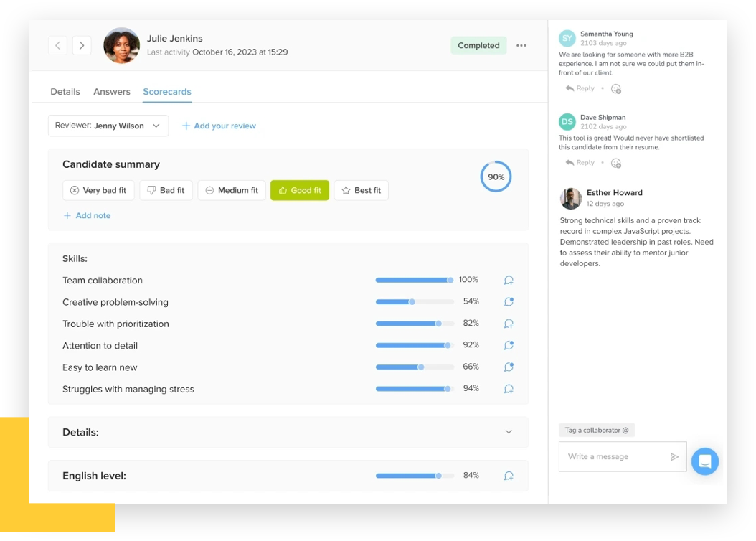Open the three-dot more options menu
The width and height of the screenshot is (756, 541).
tap(521, 45)
